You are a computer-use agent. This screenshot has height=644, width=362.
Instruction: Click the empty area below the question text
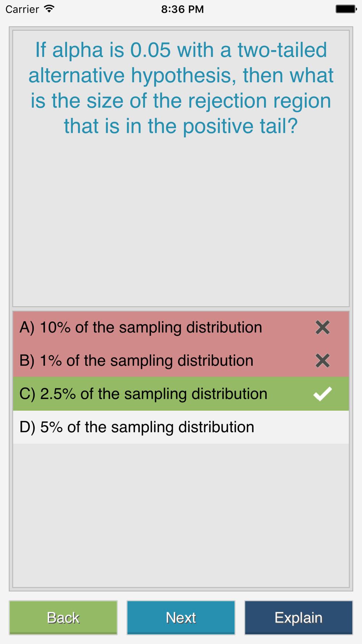click(181, 221)
